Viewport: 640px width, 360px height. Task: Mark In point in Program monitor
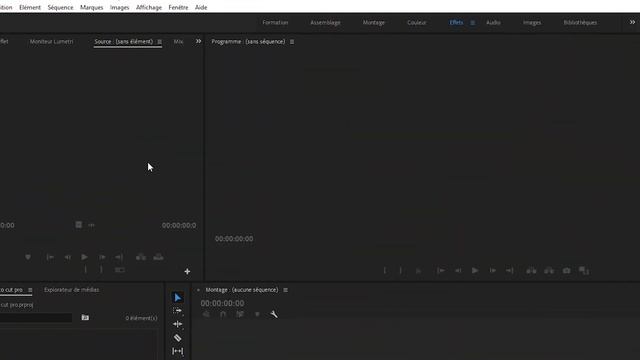coord(384,271)
